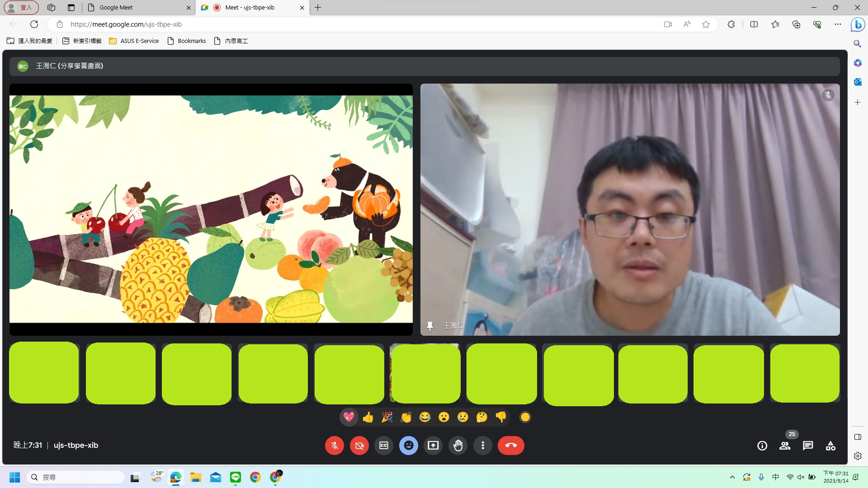
Task: Open the sidebar settings gear
Action: (x=858, y=456)
